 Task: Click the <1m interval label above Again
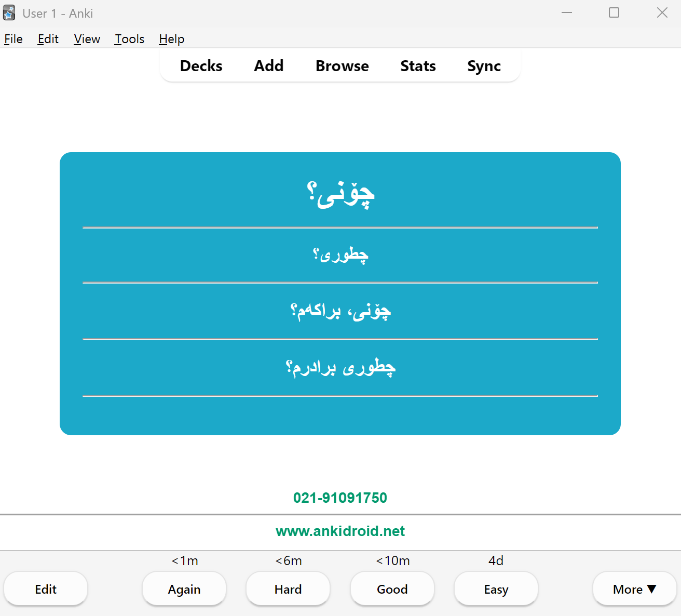click(x=185, y=560)
